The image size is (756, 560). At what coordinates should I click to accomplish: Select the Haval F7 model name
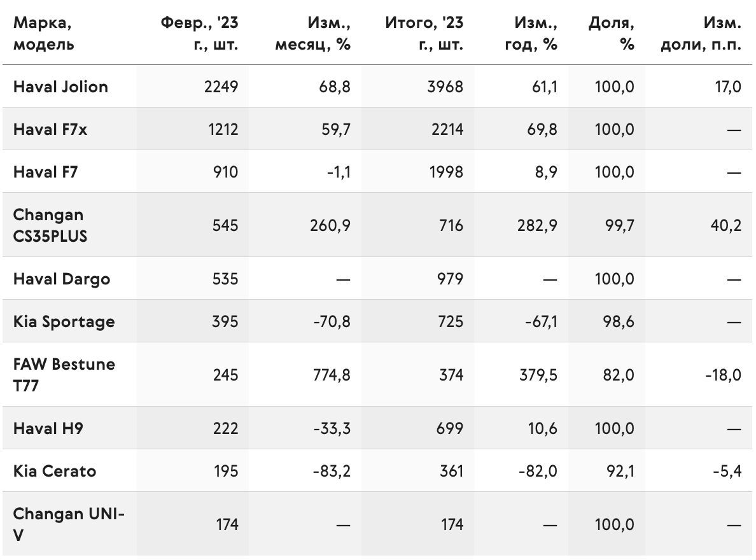tap(45, 172)
